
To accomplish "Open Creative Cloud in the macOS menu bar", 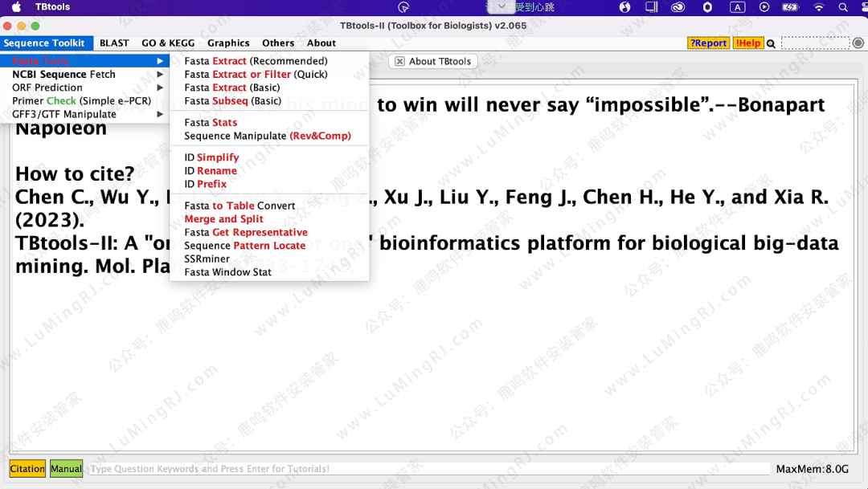I will [678, 7].
